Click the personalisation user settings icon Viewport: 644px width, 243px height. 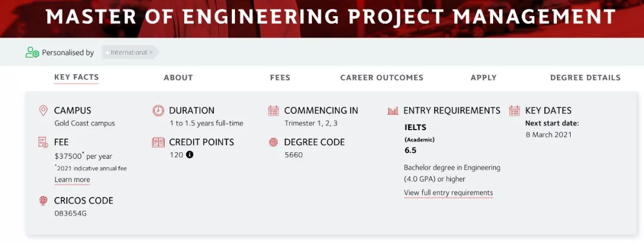click(x=32, y=53)
